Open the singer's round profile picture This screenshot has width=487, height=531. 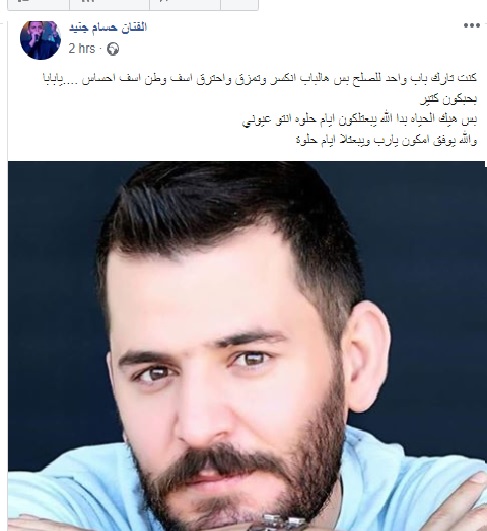[40, 40]
